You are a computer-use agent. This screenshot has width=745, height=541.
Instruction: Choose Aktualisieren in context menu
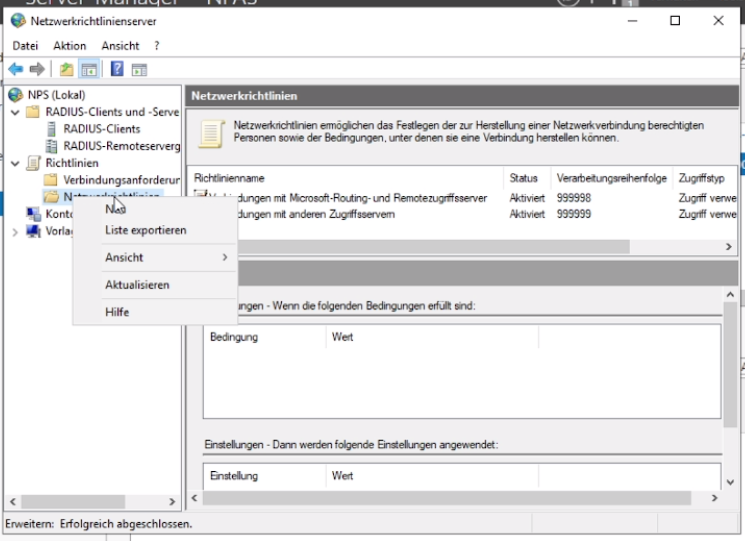point(155,285)
